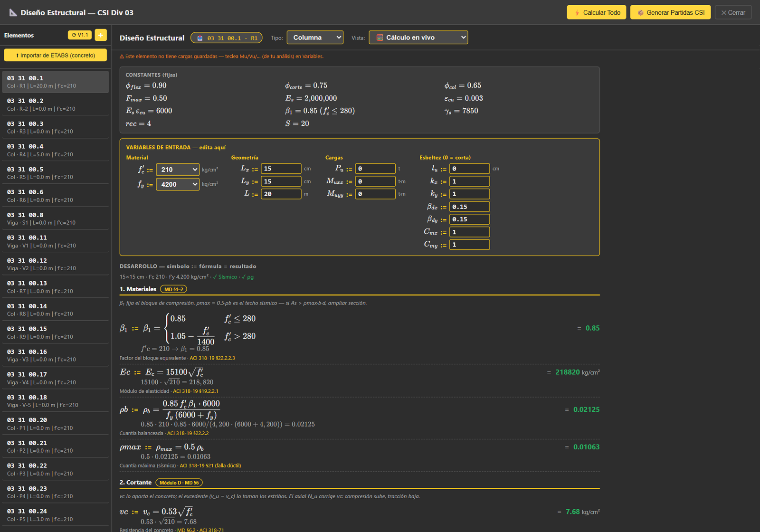Image resolution: width=760 pixels, height=532 pixels.
Task: Select element 03 31 00.3 Col R3
Action: 56,127
